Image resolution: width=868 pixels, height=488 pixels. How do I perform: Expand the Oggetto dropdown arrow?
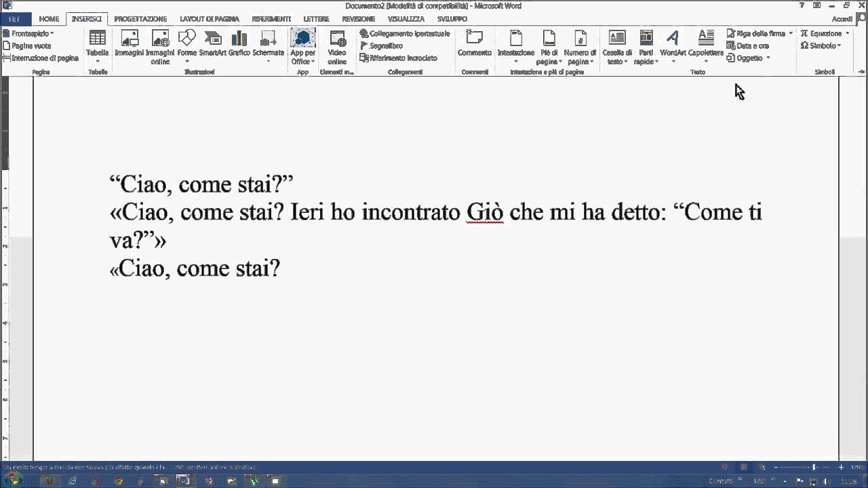pyautogui.click(x=768, y=58)
